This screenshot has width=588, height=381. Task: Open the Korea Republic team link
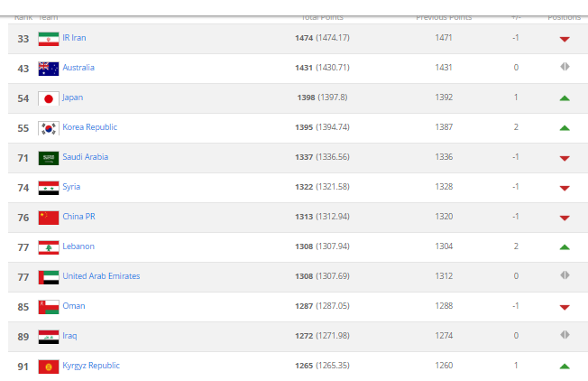89,127
